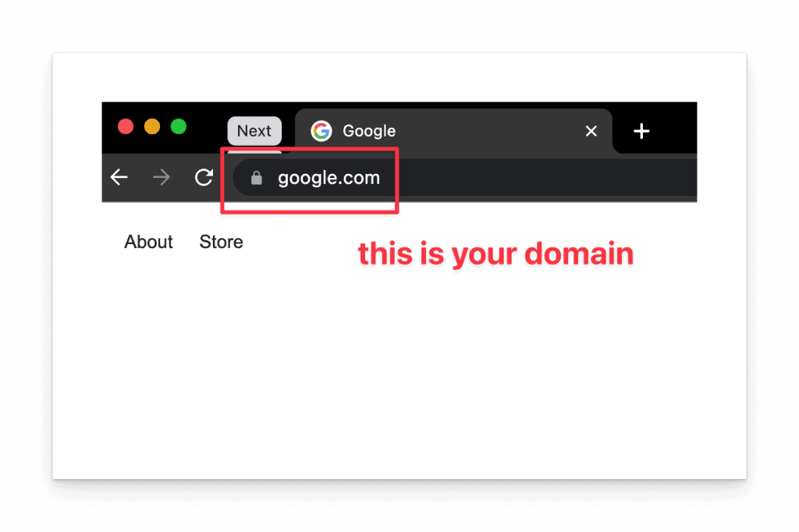Go back using the back arrow
This screenshot has height=532, width=799.
click(x=119, y=177)
